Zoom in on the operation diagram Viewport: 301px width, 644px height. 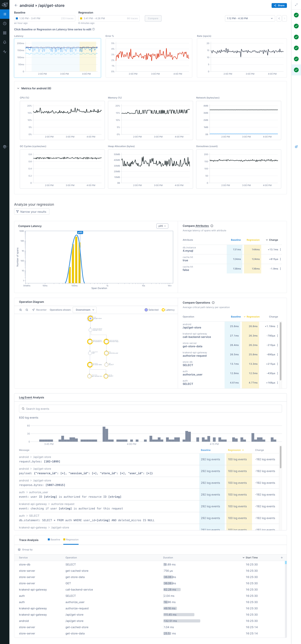[x=21, y=310]
